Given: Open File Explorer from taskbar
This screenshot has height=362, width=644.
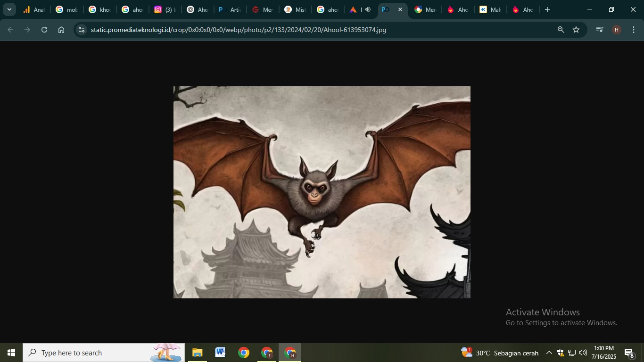Looking at the screenshot, I should point(197,353).
